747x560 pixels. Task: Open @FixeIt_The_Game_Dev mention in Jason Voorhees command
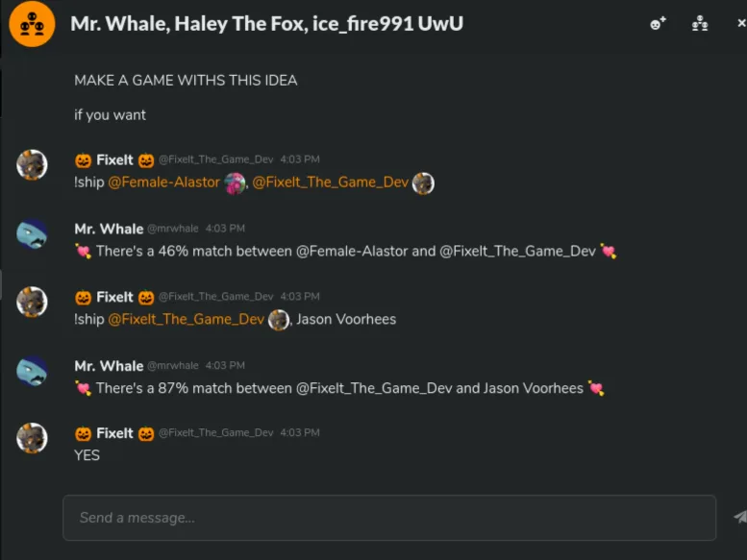[x=186, y=319]
